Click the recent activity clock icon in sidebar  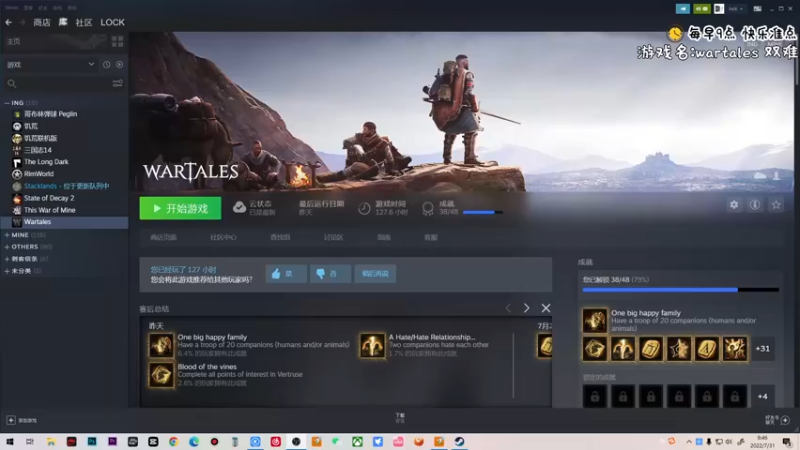[106, 65]
